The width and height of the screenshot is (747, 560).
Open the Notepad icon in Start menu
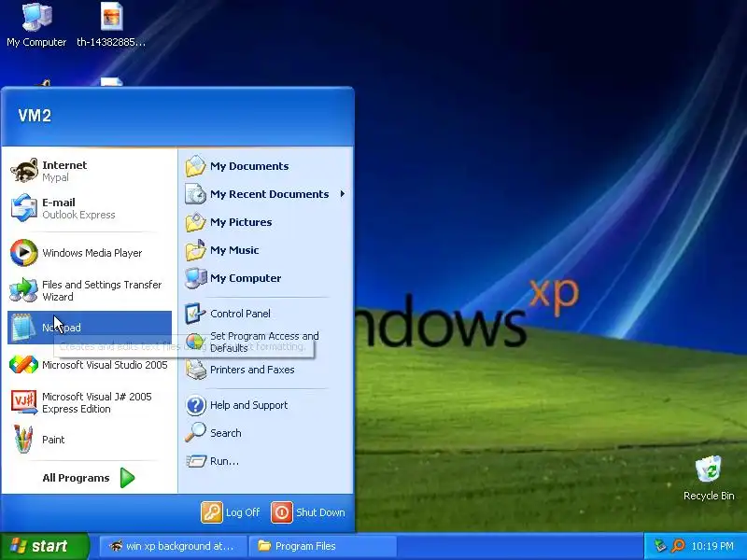[x=24, y=328]
